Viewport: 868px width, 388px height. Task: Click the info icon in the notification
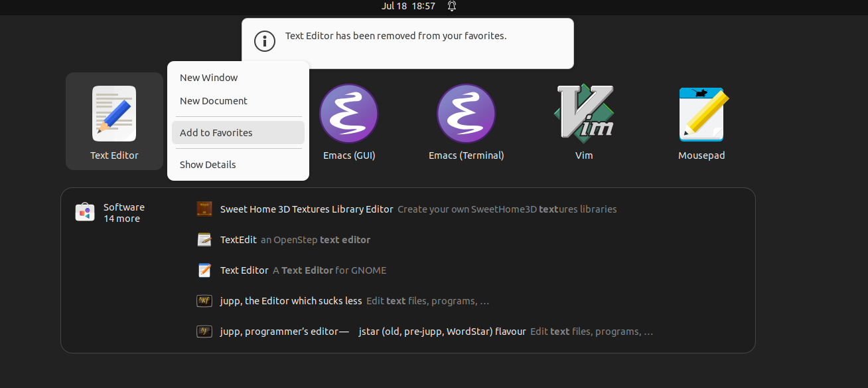(x=265, y=41)
